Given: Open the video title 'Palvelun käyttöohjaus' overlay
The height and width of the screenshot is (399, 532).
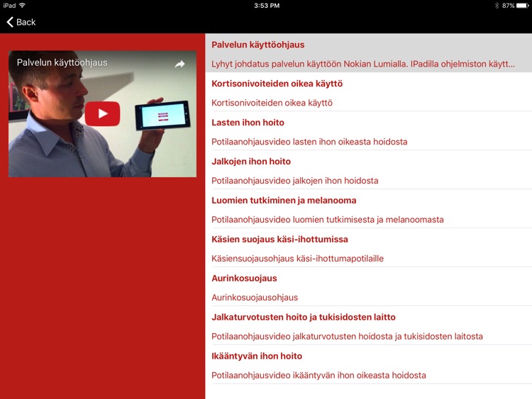Looking at the screenshot, I should click(x=62, y=62).
